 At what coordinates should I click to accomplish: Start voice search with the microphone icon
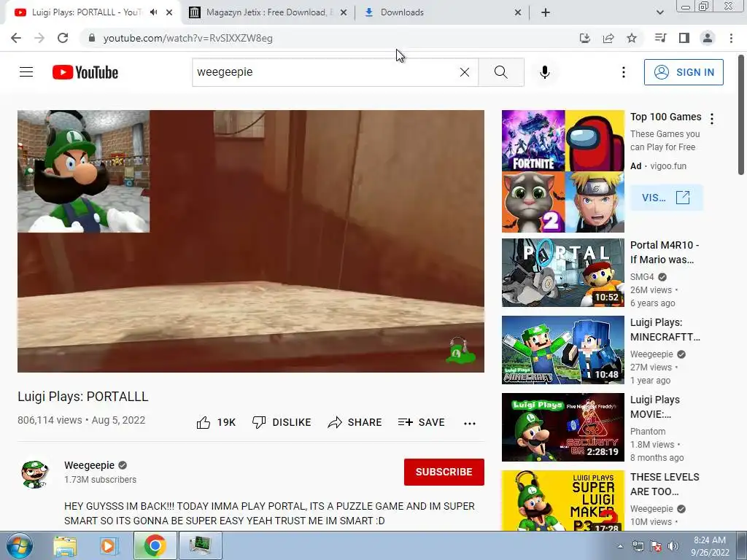point(545,72)
